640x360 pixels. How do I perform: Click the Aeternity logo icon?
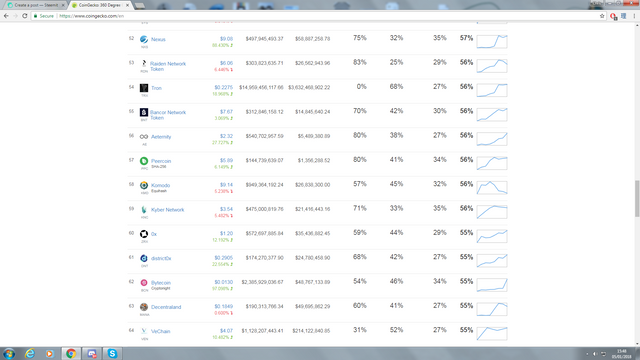tap(144, 137)
